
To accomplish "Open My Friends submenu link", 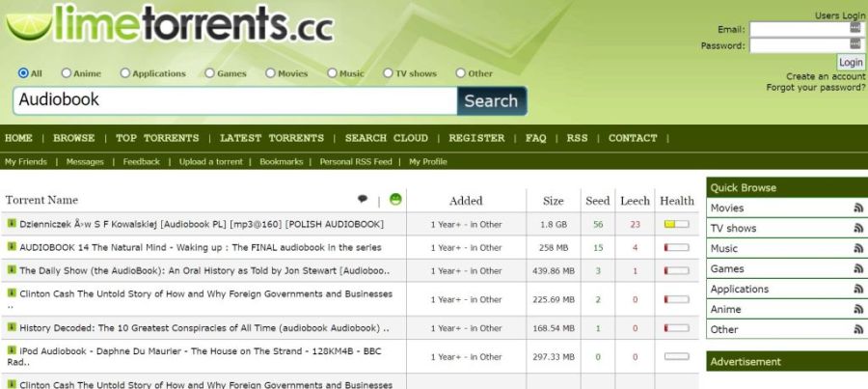I will pos(26,162).
